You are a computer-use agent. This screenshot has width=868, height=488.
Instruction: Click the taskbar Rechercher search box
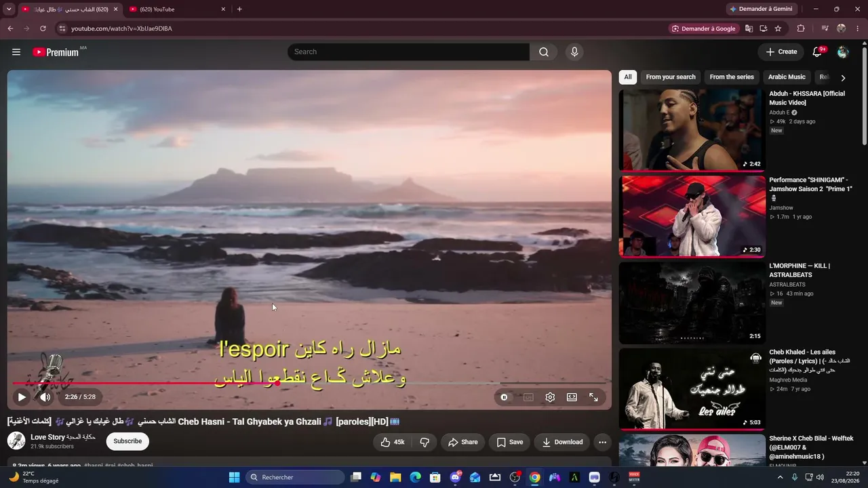pyautogui.click(x=295, y=477)
